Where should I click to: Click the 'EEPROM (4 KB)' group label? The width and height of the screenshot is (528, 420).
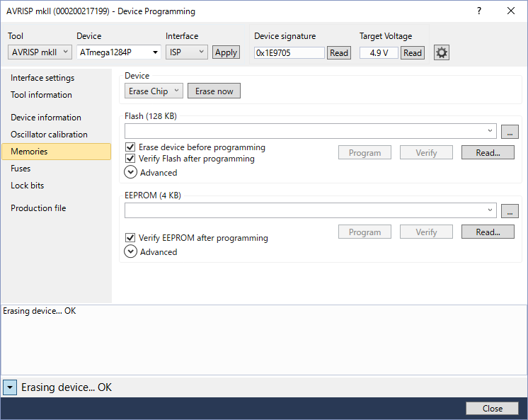pyautogui.click(x=153, y=195)
